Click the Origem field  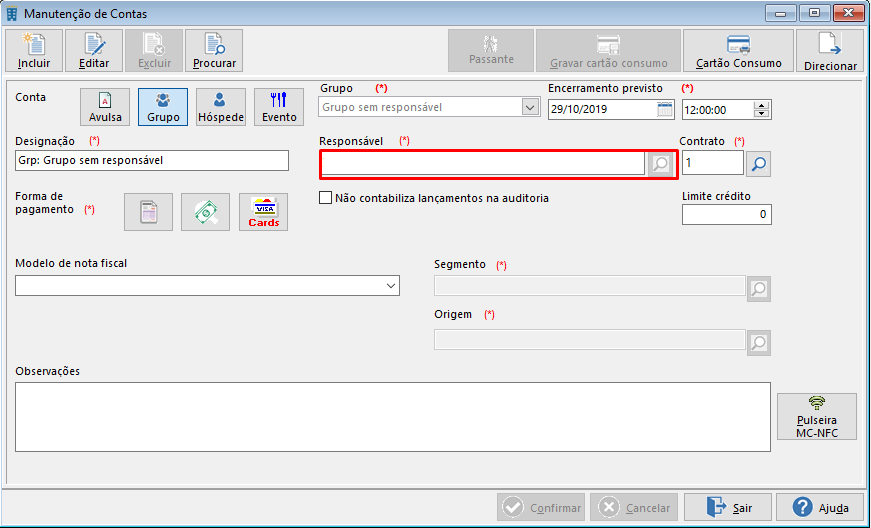pos(589,339)
